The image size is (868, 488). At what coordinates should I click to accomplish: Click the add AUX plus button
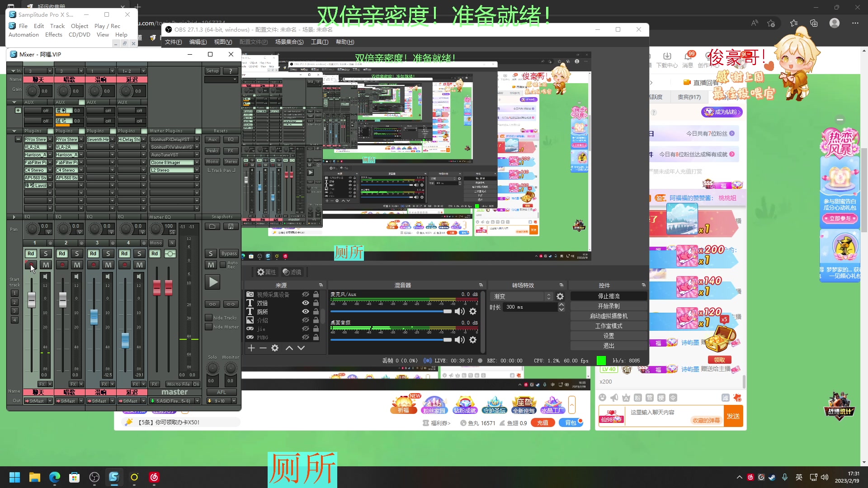pyautogui.click(x=18, y=110)
